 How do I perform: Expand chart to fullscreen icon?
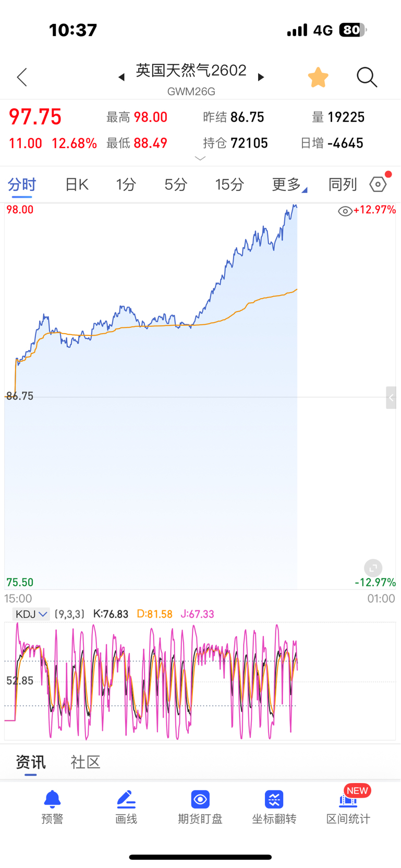[373, 568]
